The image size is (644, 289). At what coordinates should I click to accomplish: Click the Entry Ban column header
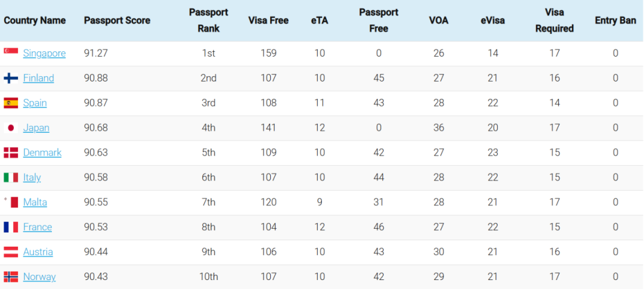[615, 20]
